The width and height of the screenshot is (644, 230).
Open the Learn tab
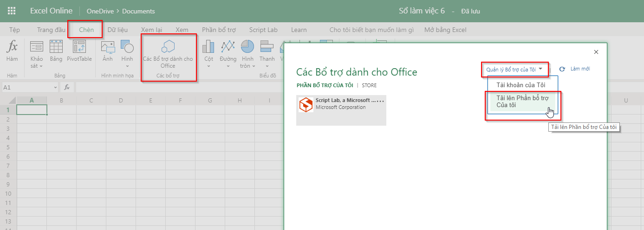[x=299, y=30]
